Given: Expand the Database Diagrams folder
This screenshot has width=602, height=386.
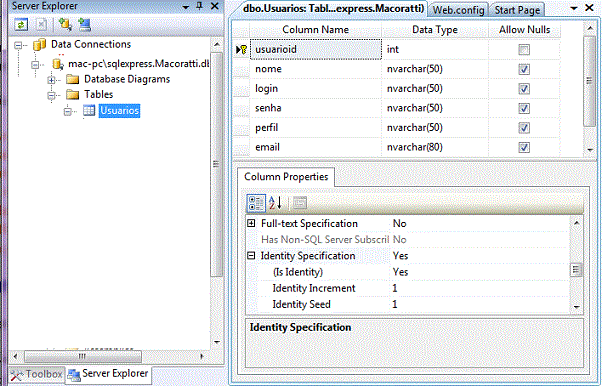Looking at the screenshot, I should tap(51, 80).
